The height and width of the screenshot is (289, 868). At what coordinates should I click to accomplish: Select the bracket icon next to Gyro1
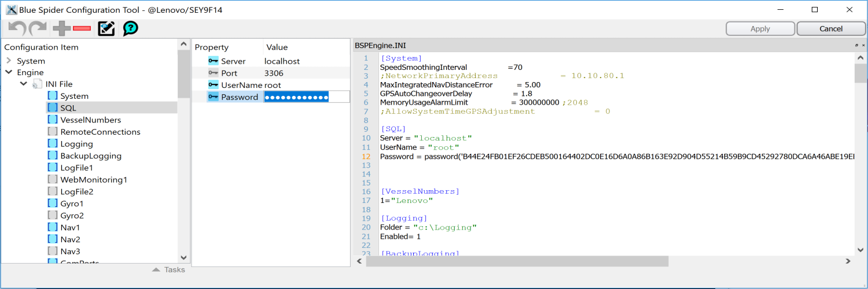click(x=52, y=203)
